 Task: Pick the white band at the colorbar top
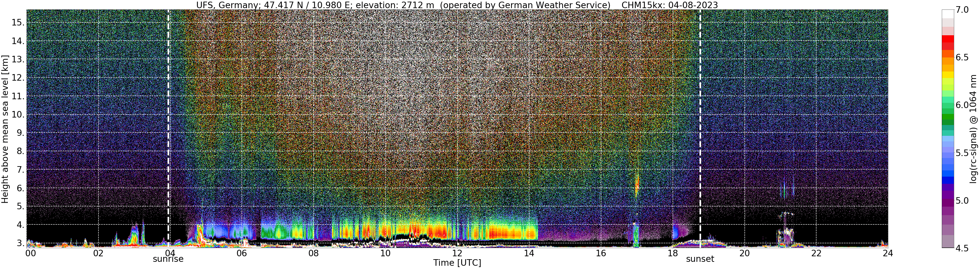(947, 14)
